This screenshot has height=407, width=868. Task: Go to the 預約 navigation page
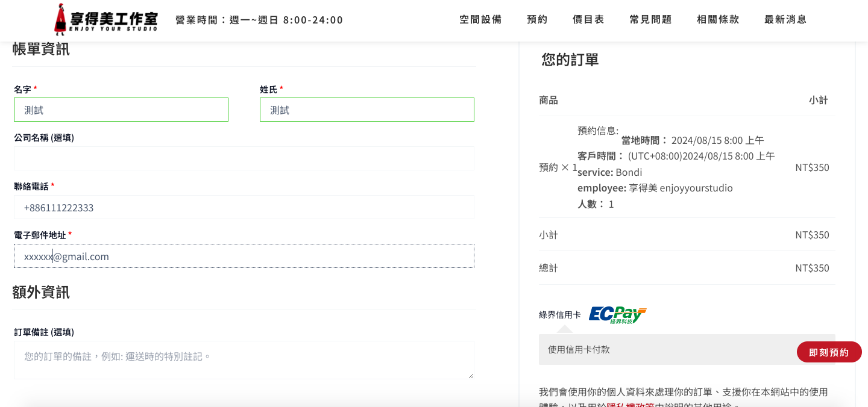(537, 19)
